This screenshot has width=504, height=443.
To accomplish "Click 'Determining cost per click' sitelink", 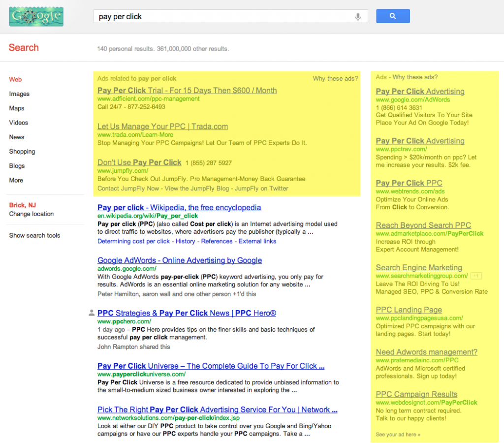I will [x=133, y=241].
